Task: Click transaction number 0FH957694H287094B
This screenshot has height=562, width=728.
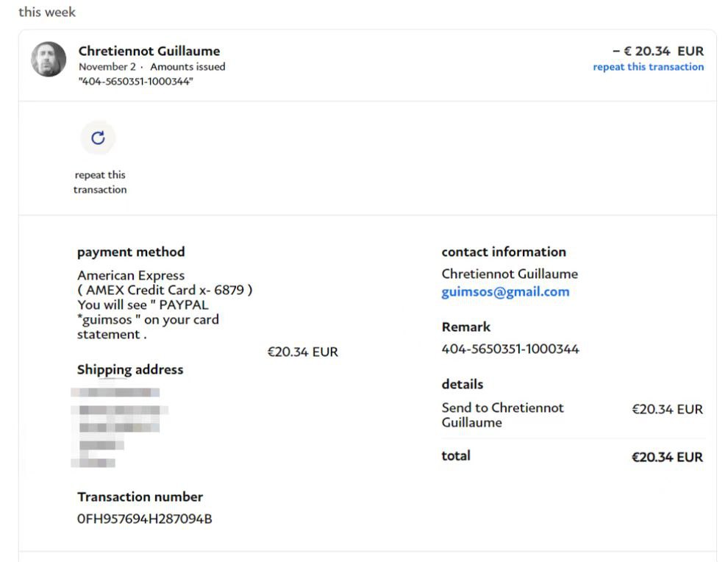Action: tap(145, 519)
